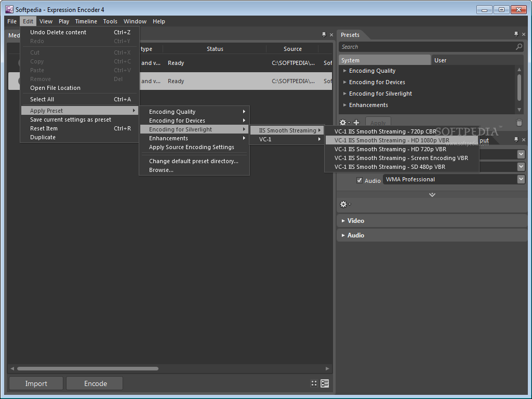This screenshot has height=399, width=532.
Task: Click the horizontal scrollbar in media list
Action: point(87,368)
